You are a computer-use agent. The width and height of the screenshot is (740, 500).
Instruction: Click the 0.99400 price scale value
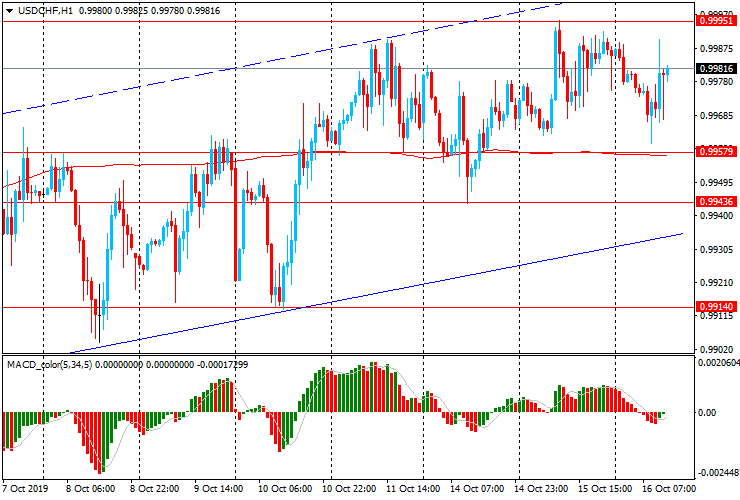tap(717, 216)
